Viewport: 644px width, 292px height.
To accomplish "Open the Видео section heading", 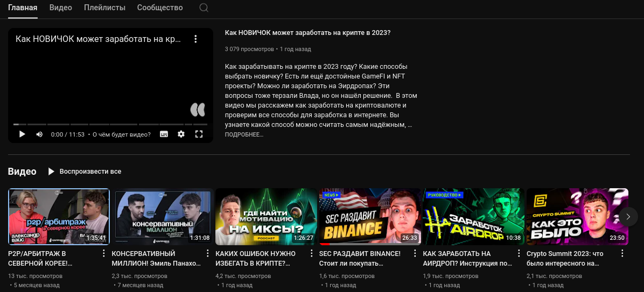I will click(22, 172).
